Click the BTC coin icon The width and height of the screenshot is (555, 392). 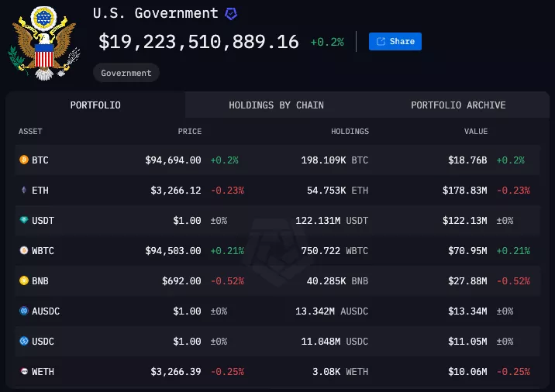[x=23, y=160]
